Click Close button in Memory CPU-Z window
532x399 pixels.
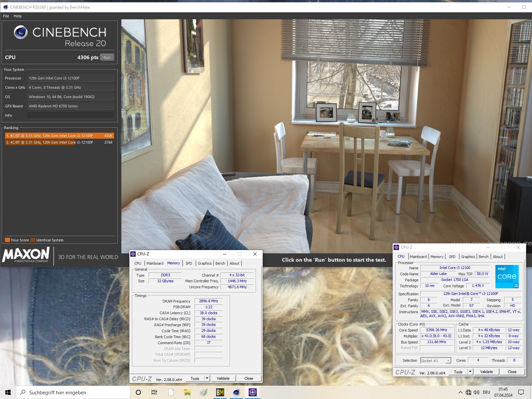[249, 378]
